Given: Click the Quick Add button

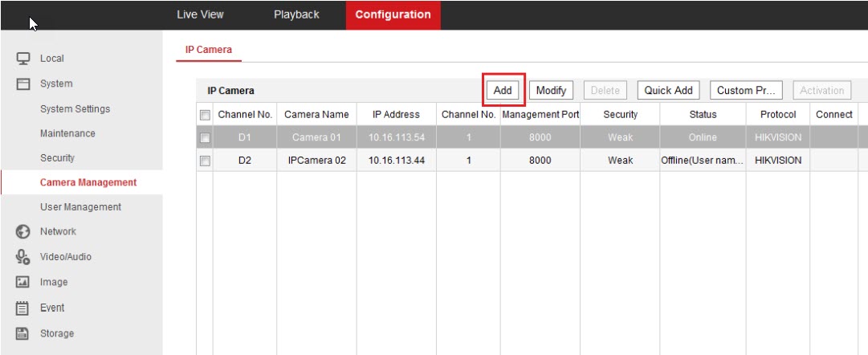Looking at the screenshot, I should coord(668,91).
